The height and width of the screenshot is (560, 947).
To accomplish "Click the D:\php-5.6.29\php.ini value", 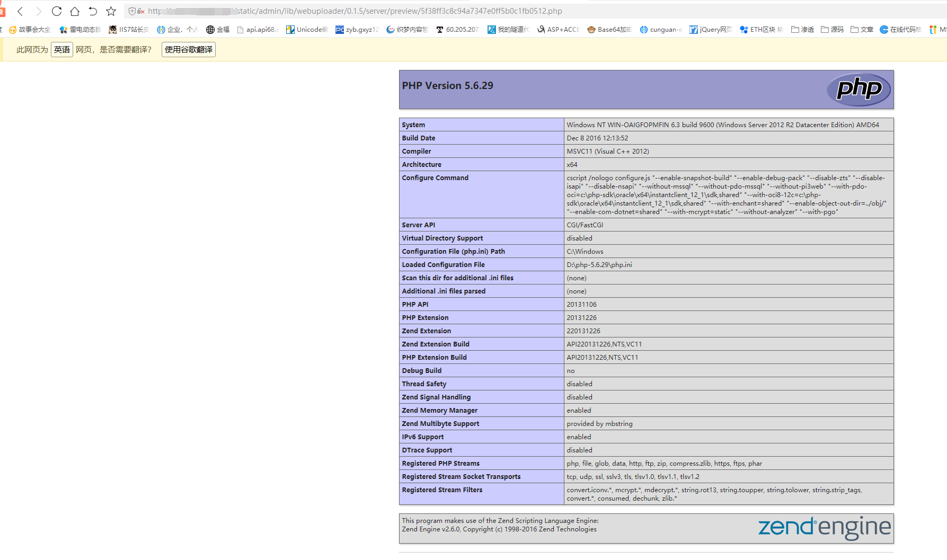I will tap(599, 265).
